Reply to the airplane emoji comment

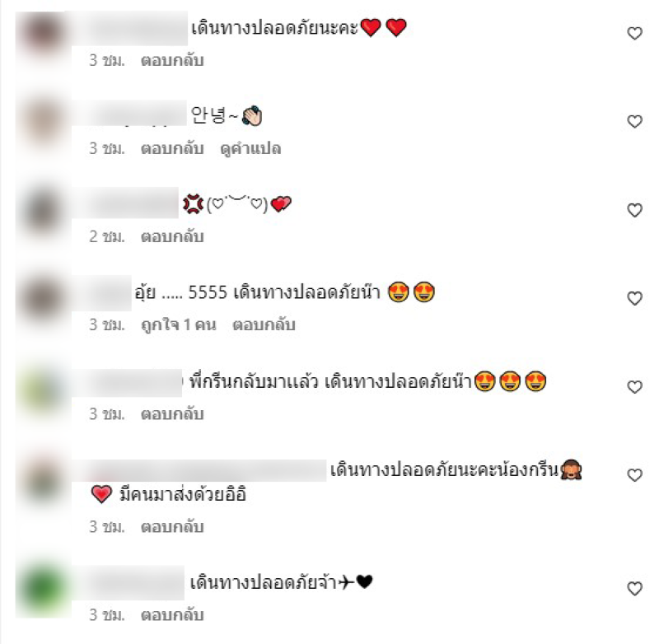tap(172, 615)
